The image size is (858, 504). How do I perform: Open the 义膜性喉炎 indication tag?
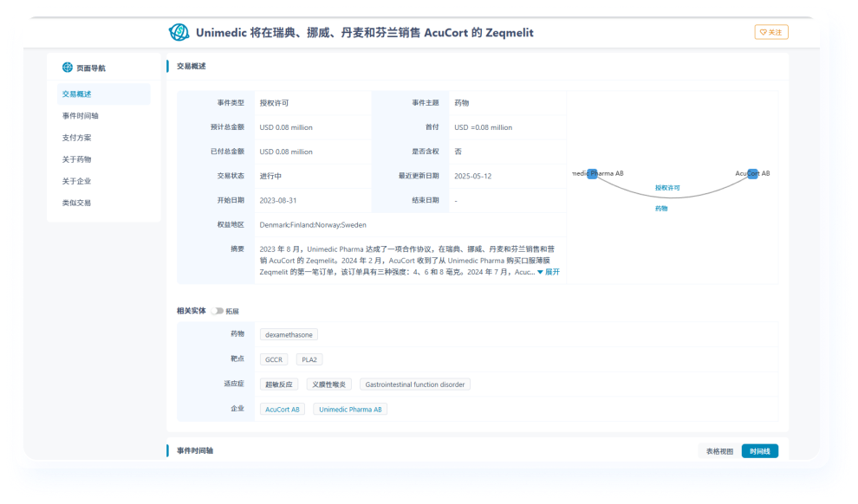click(x=328, y=384)
